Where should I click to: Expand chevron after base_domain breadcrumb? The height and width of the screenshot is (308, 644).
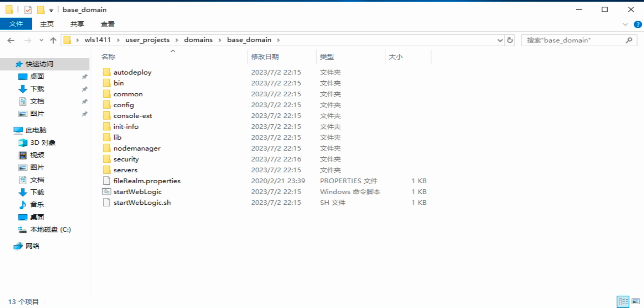(278, 40)
